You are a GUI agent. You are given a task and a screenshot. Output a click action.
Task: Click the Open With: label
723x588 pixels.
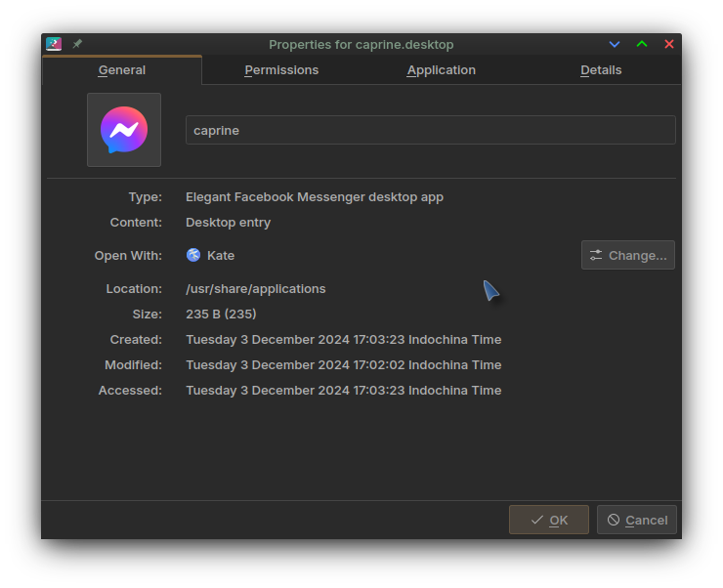[x=128, y=255]
